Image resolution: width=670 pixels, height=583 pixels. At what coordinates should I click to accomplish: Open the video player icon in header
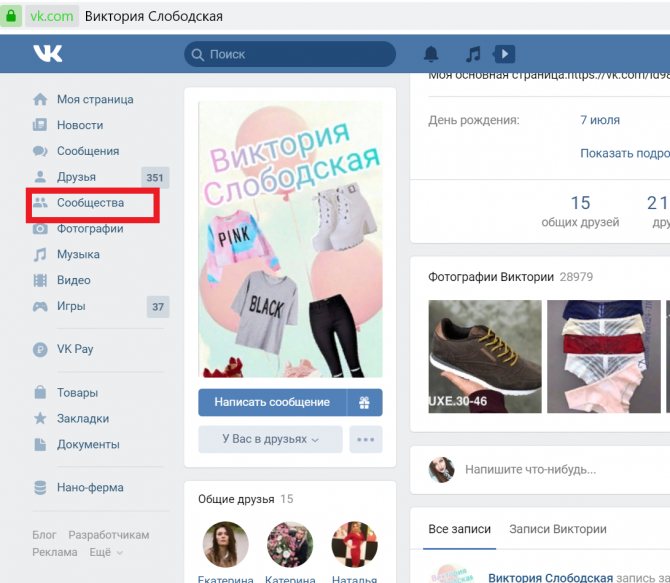click(x=504, y=54)
